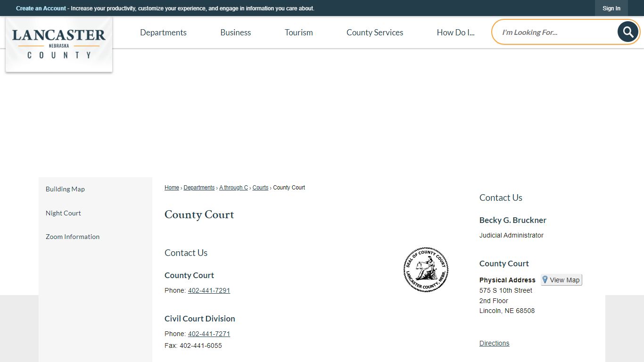Viewport: 644px width, 362px height.
Task: Click the search magnifier icon
Action: click(628, 32)
